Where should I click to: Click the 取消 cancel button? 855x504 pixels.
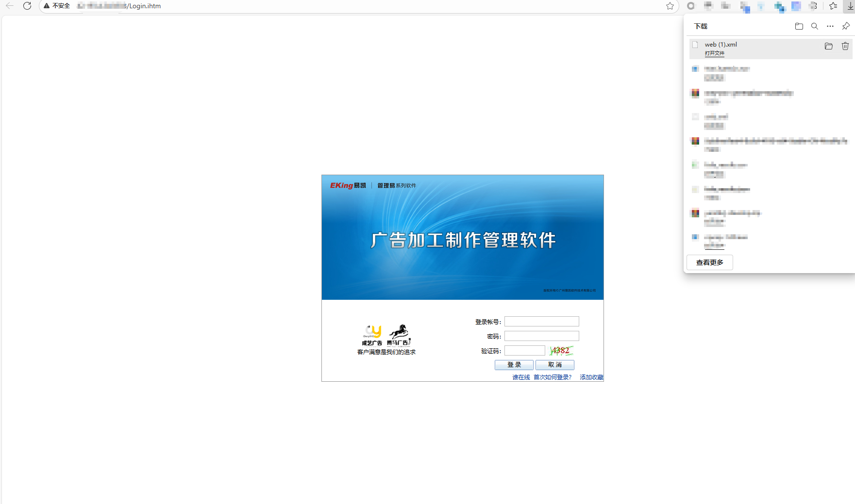pos(554,365)
